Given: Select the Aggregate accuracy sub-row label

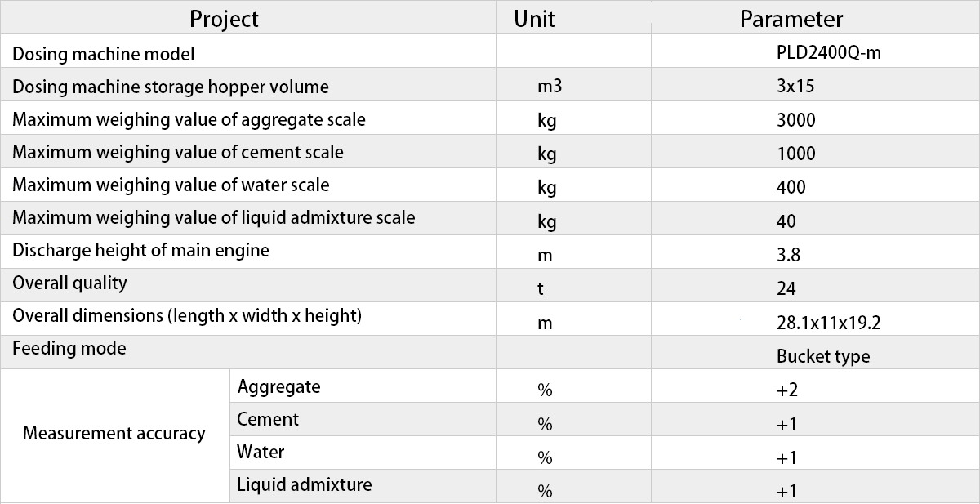Looking at the screenshot, I should [x=278, y=386].
